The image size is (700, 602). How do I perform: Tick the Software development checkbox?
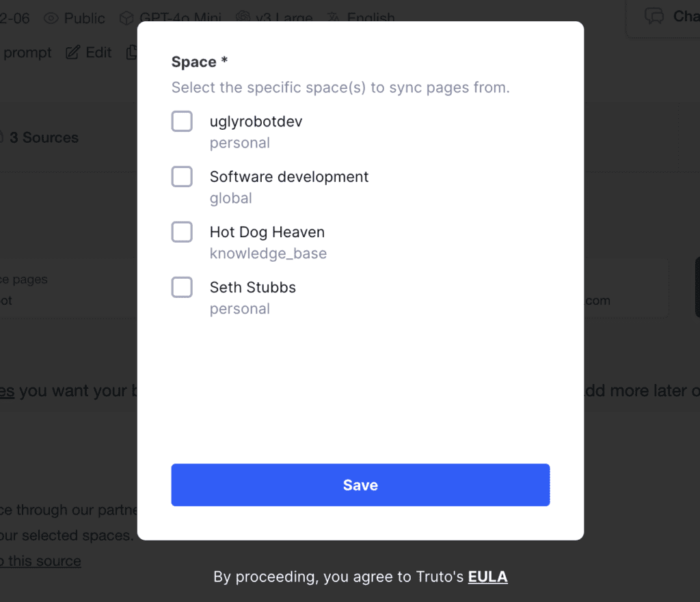click(182, 177)
